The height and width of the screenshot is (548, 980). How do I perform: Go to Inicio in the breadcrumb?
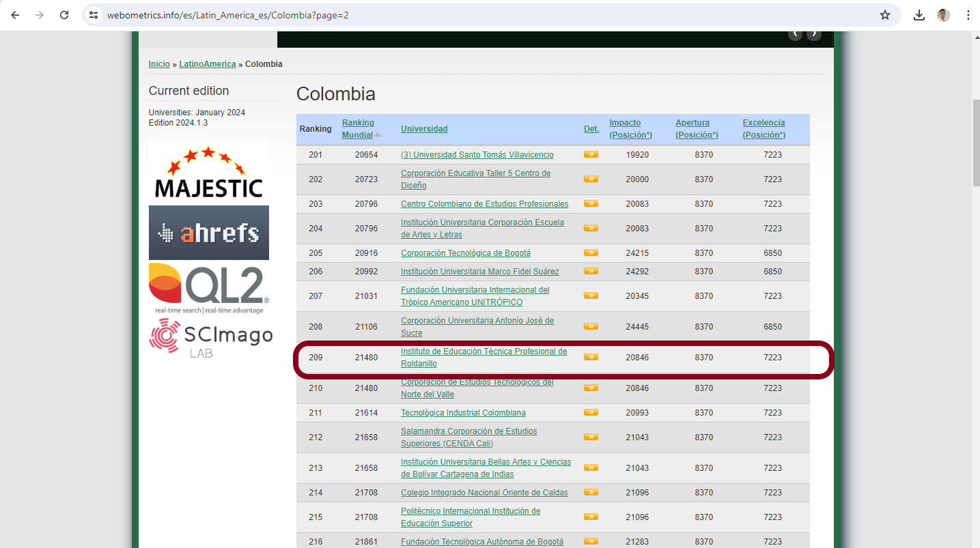(159, 64)
